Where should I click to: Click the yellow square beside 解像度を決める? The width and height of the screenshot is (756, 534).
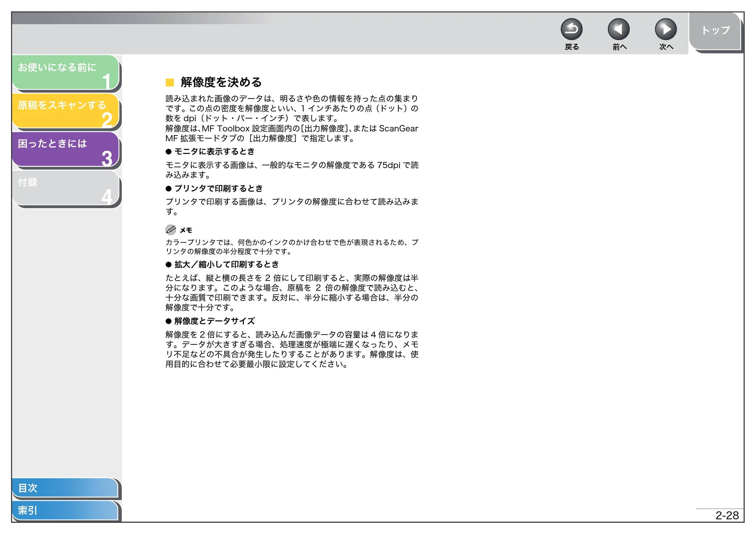pos(170,82)
